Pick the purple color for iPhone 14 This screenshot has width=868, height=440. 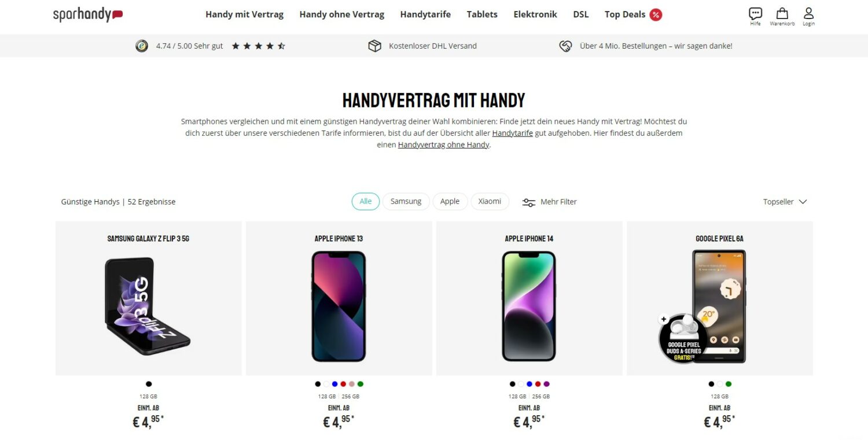[546, 384]
